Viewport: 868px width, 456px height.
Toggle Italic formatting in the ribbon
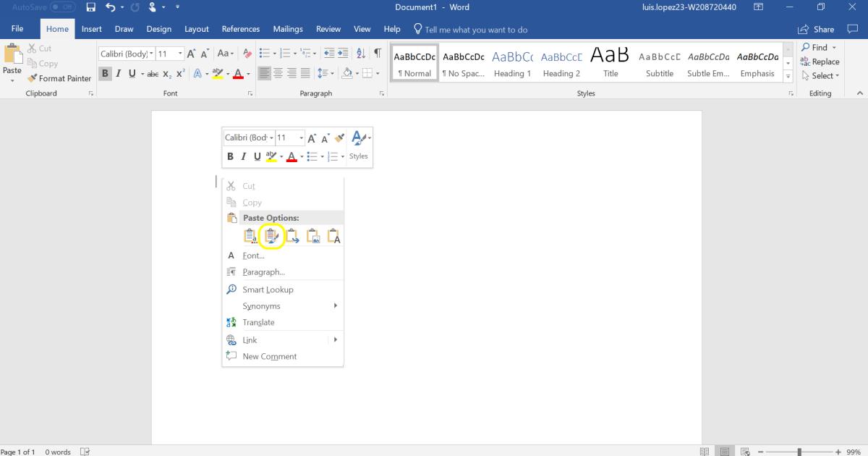click(117, 73)
